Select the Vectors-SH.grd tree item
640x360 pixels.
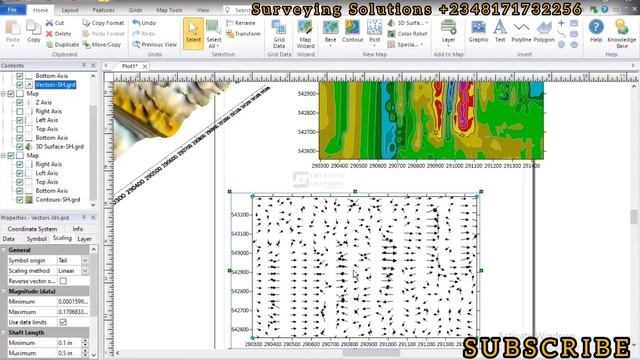point(56,85)
